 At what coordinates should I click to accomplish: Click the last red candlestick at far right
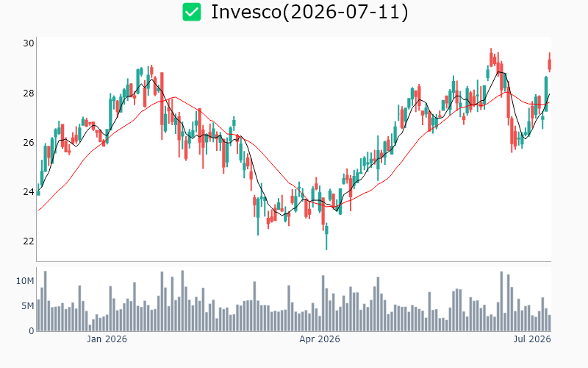pos(549,63)
